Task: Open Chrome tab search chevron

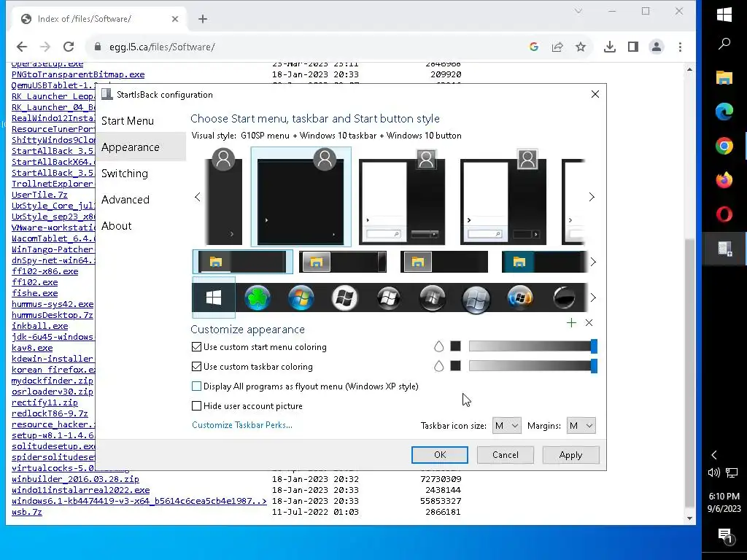Action: [578, 11]
